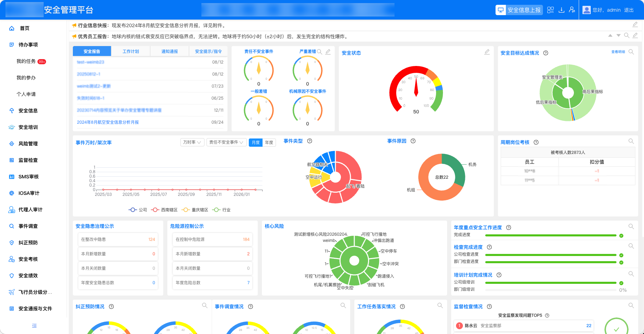Click the switch-user icon beside the download icon
Viewport: 644px width, 334px height.
(571, 10)
